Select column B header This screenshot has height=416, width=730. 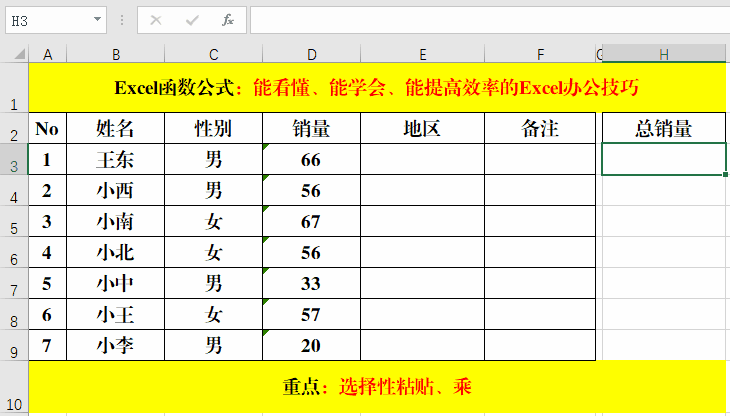pos(115,54)
